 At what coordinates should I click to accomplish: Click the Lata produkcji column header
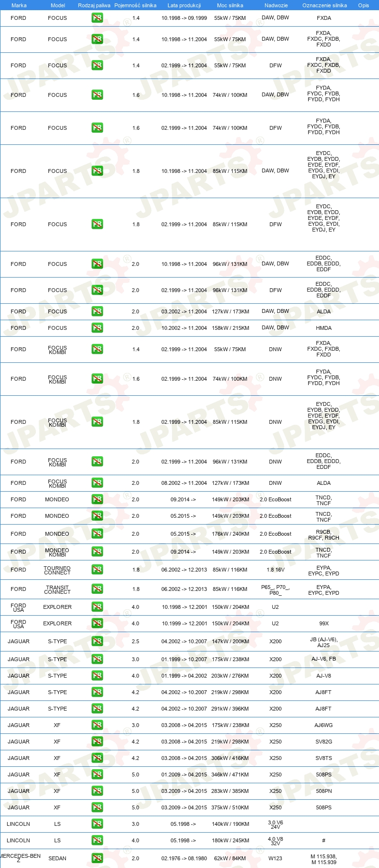pos(184,5)
